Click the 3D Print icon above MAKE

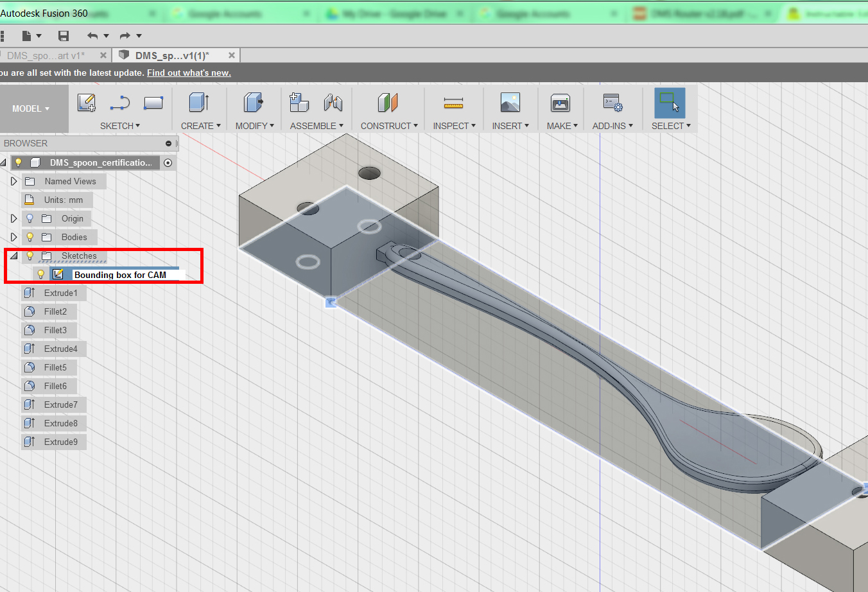click(x=560, y=103)
